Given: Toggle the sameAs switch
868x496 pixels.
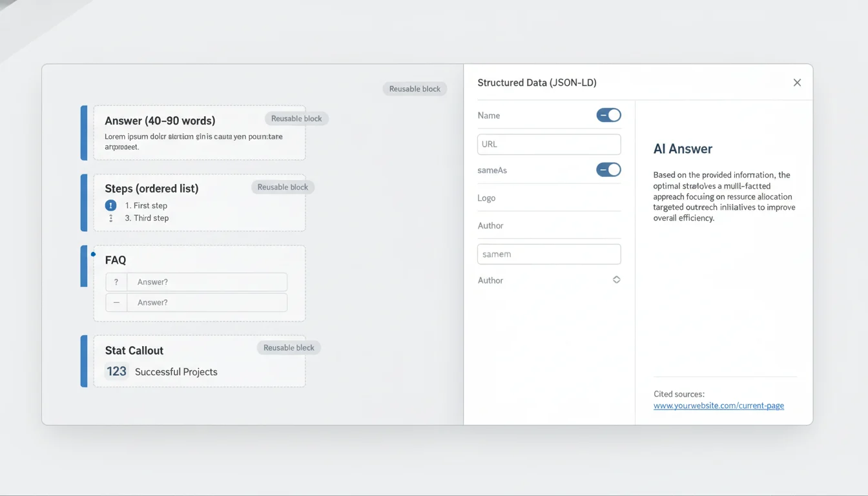Looking at the screenshot, I should click(x=608, y=170).
